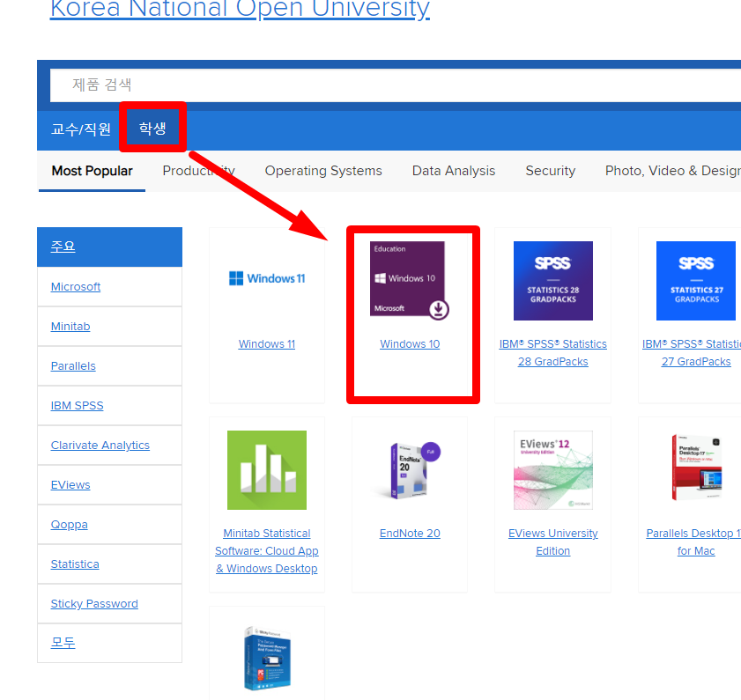Click the EViews University Edition link

coord(553,542)
